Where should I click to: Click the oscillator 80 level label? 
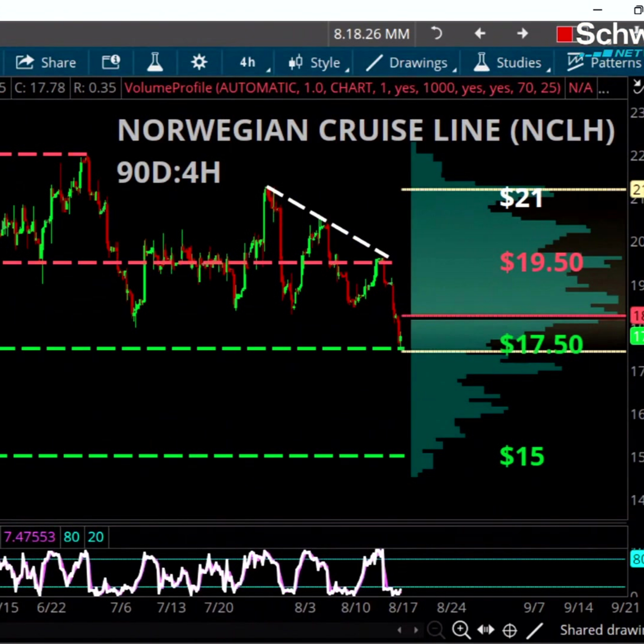point(71,537)
